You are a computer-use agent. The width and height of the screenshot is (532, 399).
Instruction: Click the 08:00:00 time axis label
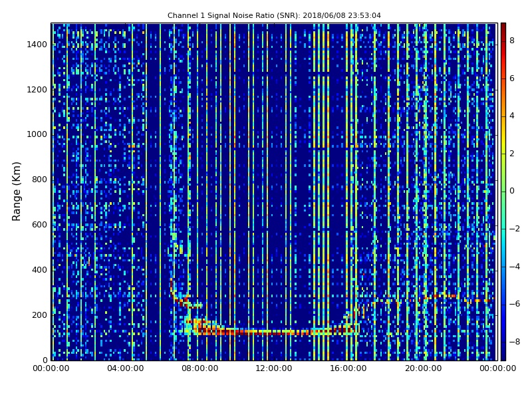[x=200, y=368]
